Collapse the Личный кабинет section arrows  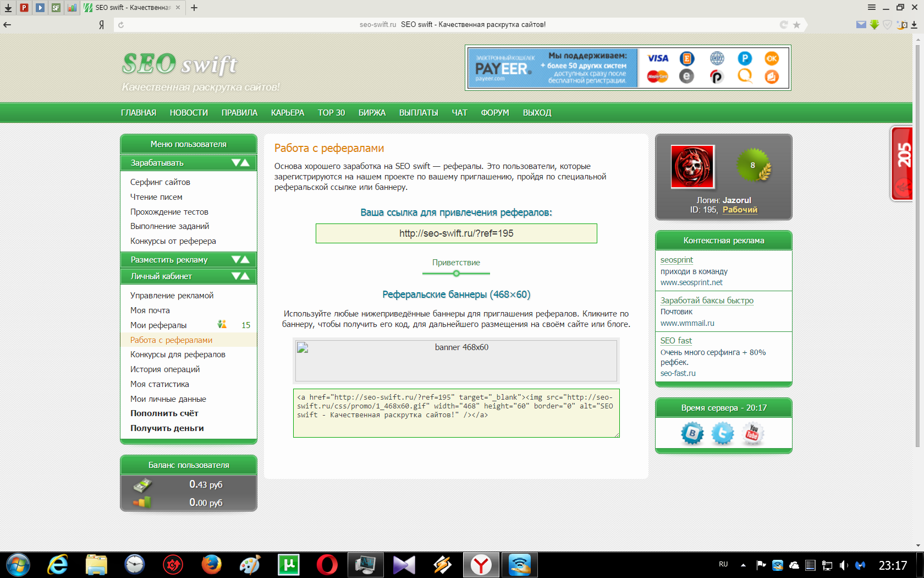point(240,276)
